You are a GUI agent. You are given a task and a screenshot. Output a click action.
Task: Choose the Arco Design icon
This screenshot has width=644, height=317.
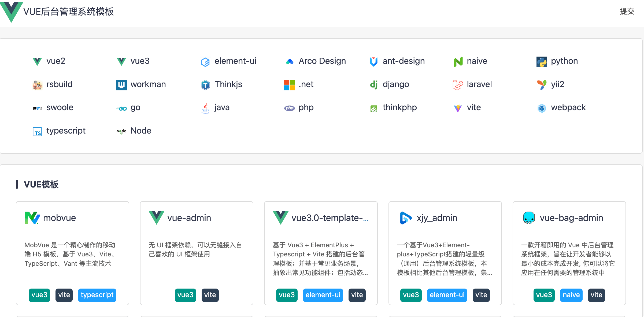pos(290,62)
